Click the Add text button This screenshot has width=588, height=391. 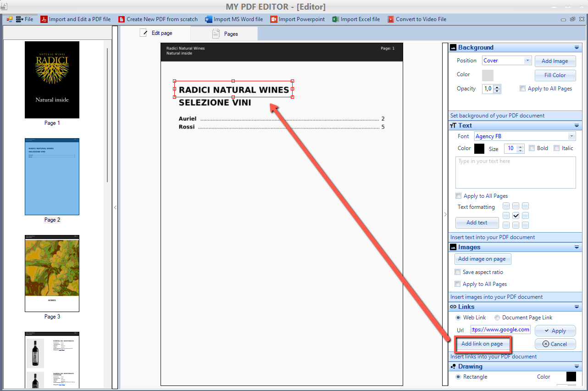[477, 223]
